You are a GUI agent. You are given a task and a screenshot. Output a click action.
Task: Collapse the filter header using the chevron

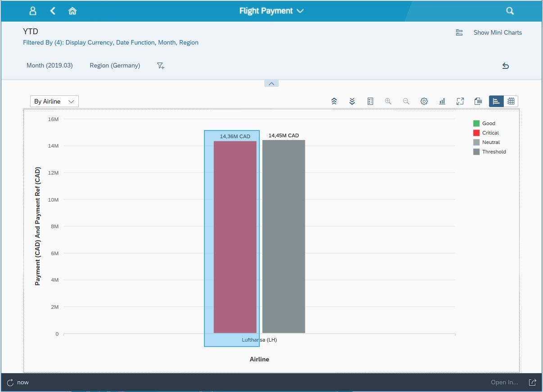[x=271, y=83]
